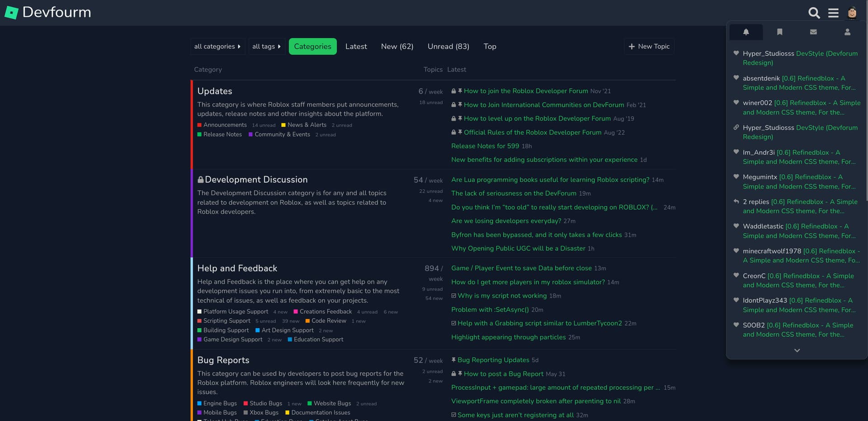Open the hamburger menu icon
The image size is (868, 421).
[x=834, y=13]
